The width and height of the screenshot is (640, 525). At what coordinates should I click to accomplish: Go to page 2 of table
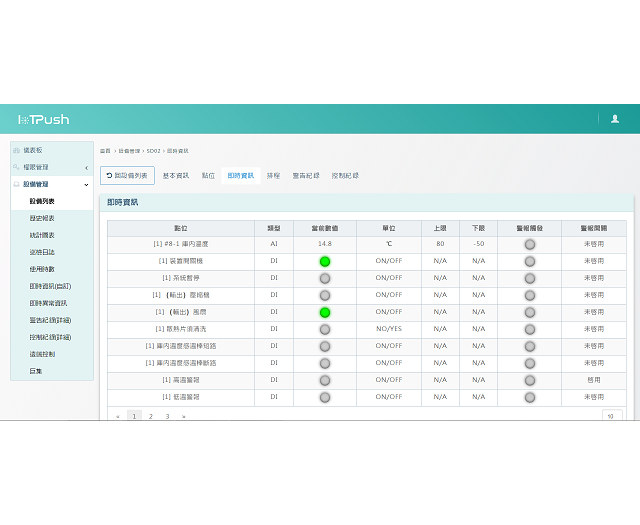click(x=150, y=415)
